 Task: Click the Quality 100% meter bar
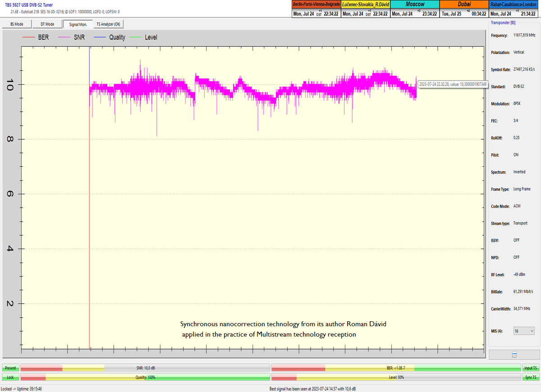tap(145, 377)
